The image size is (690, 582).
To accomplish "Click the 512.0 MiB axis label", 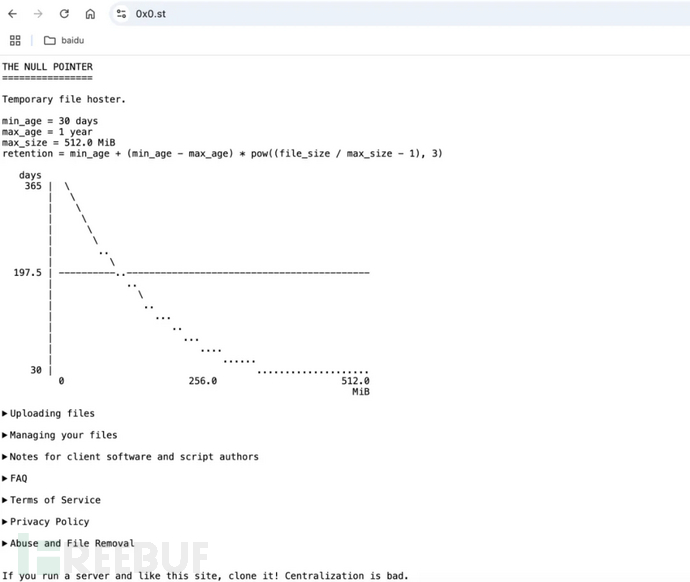I will point(356,386).
